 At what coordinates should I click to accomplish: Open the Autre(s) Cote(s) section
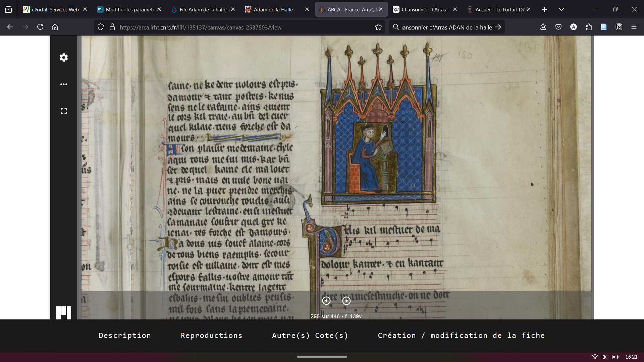tap(310, 336)
